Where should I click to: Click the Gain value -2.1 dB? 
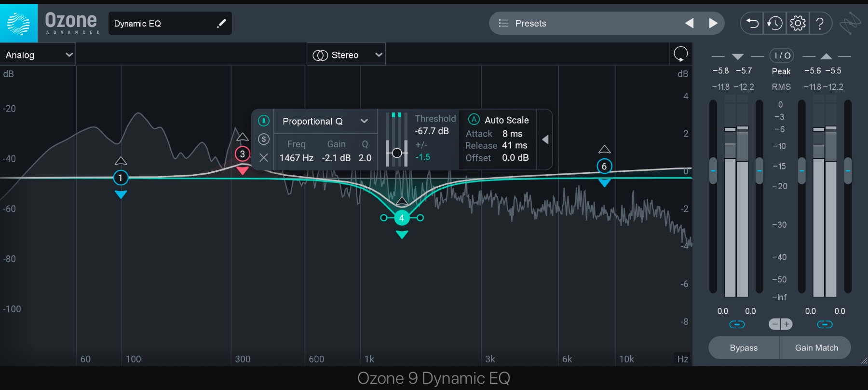coord(336,158)
